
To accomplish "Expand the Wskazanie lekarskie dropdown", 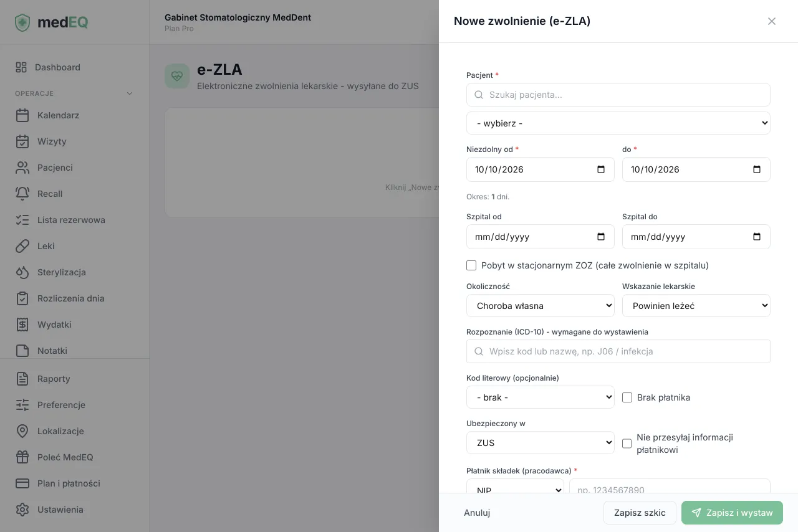I will pos(696,306).
